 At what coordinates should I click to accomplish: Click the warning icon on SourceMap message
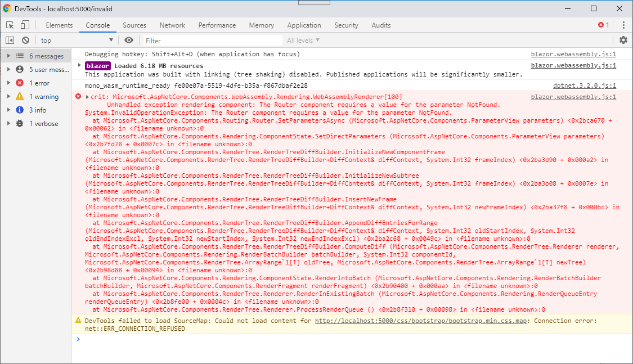[x=78, y=321]
